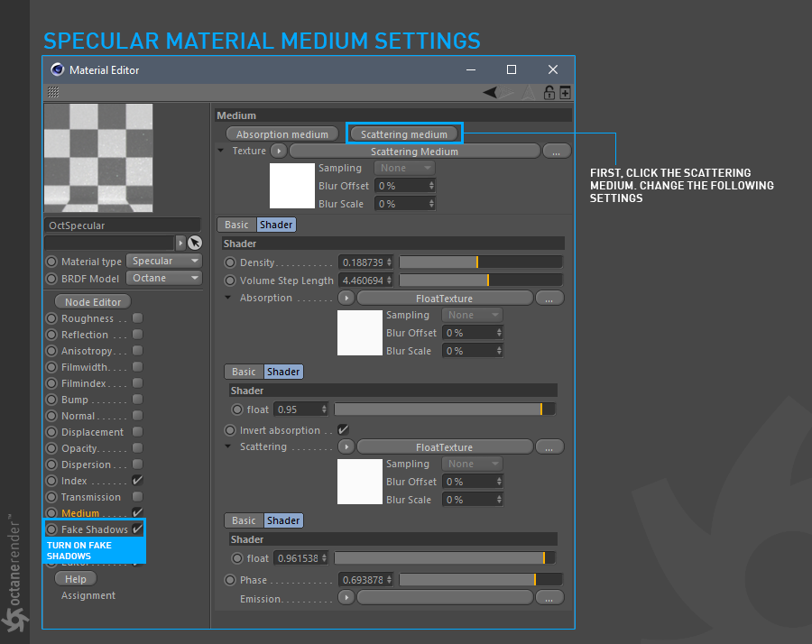Switch to Basic tab under Texture

coord(236,225)
